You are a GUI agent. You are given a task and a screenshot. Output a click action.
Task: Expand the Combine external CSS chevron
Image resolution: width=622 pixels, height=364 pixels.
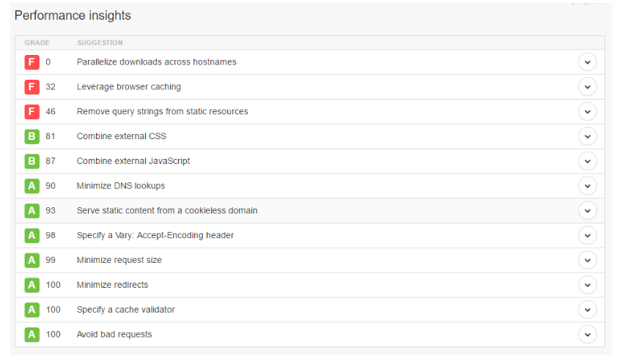point(587,136)
